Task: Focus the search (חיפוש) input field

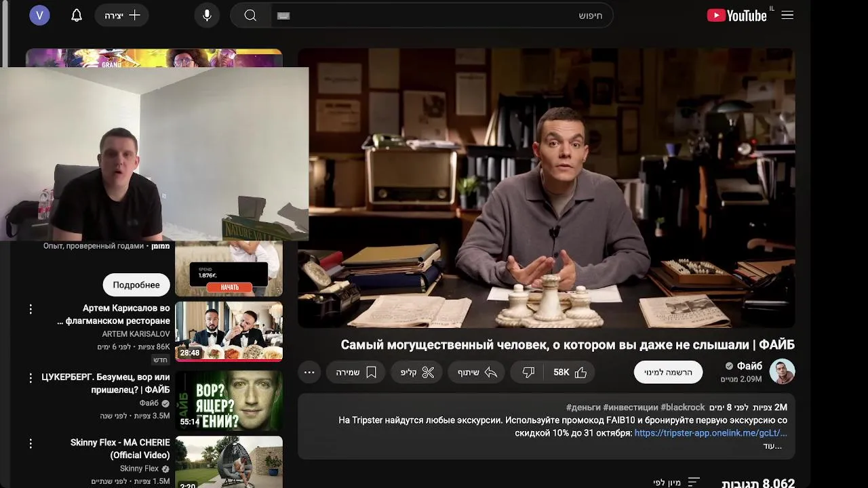Action: tap(441, 15)
